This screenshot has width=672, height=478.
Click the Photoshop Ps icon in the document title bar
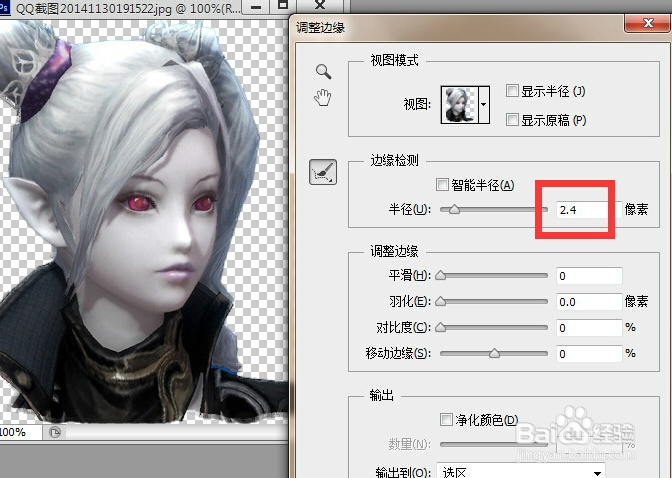(x=4, y=8)
